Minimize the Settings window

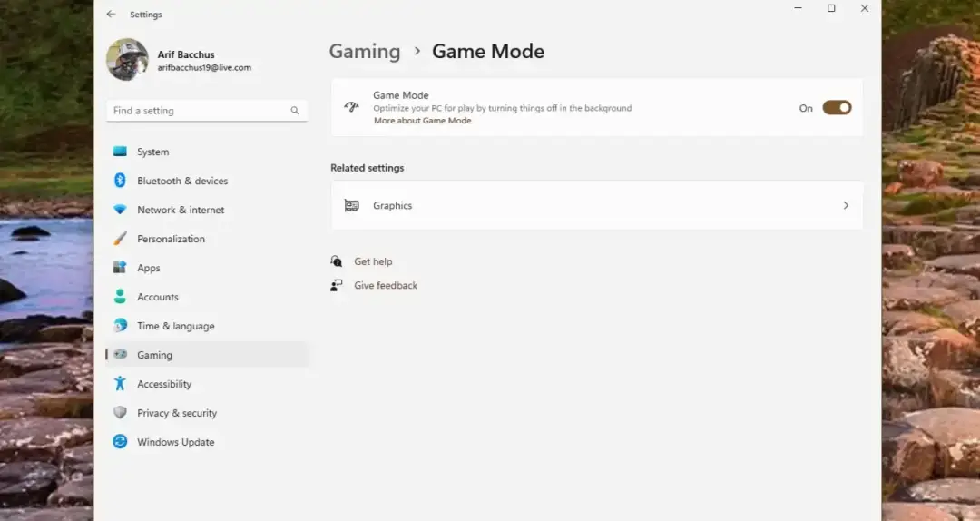click(799, 8)
